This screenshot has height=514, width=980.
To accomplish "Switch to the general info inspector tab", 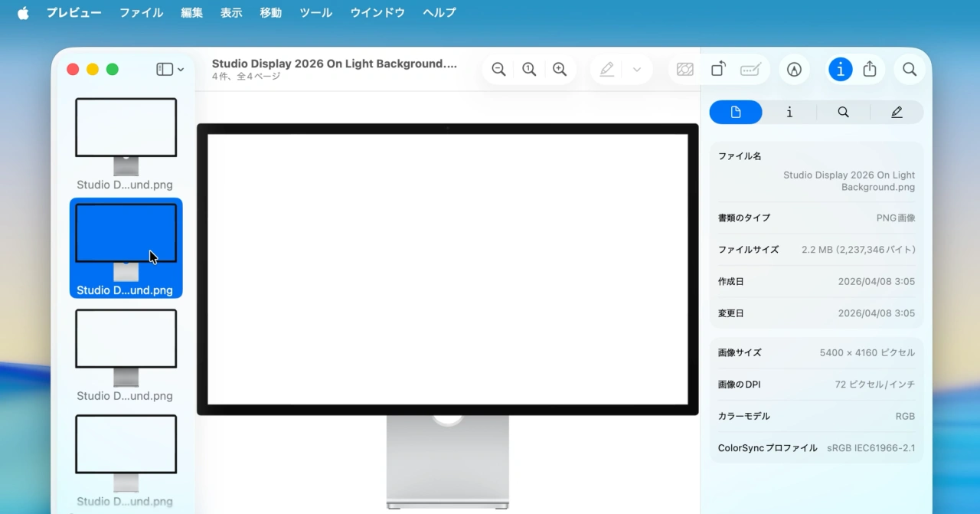I will [x=789, y=112].
